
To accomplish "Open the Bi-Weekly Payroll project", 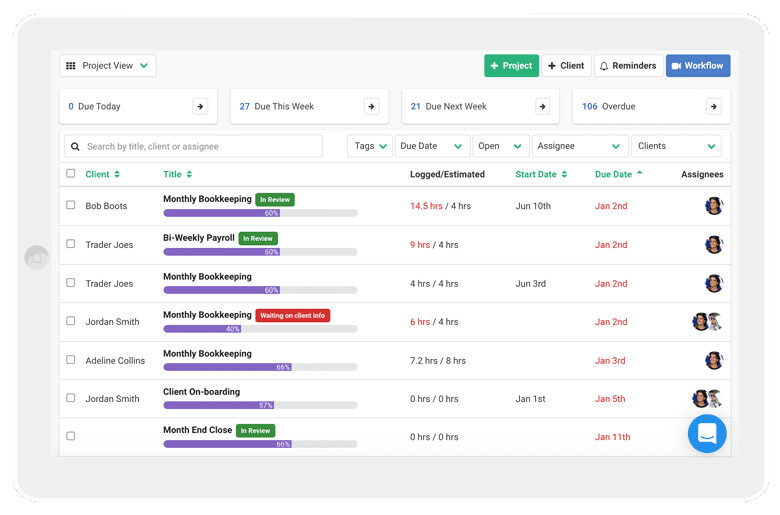I will point(199,238).
